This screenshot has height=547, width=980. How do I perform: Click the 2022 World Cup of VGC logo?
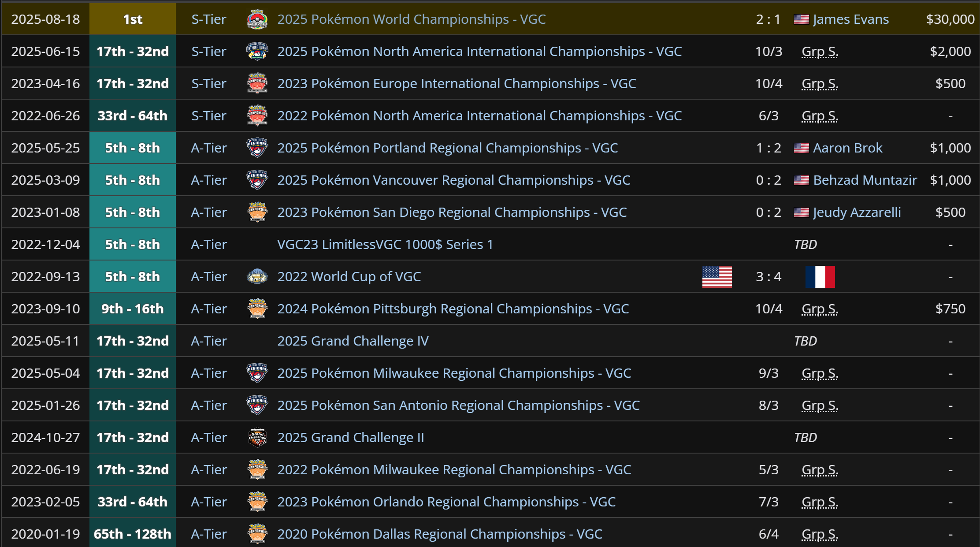coord(257,277)
